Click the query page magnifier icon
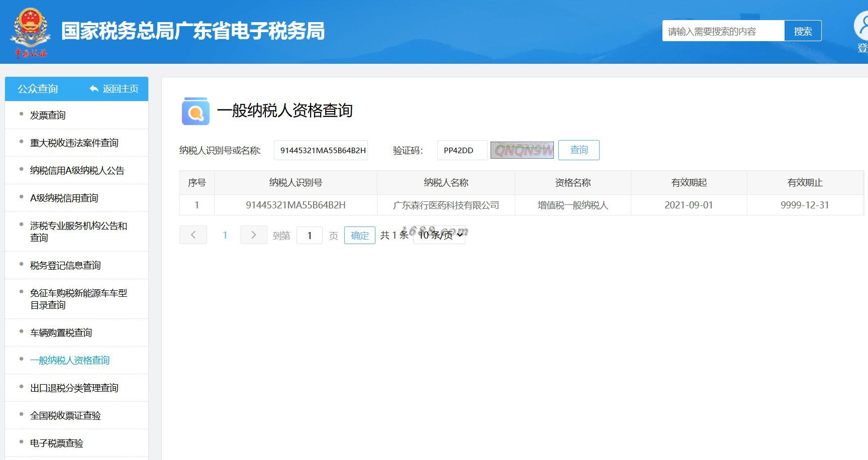The image size is (868, 460). pyautogui.click(x=196, y=111)
